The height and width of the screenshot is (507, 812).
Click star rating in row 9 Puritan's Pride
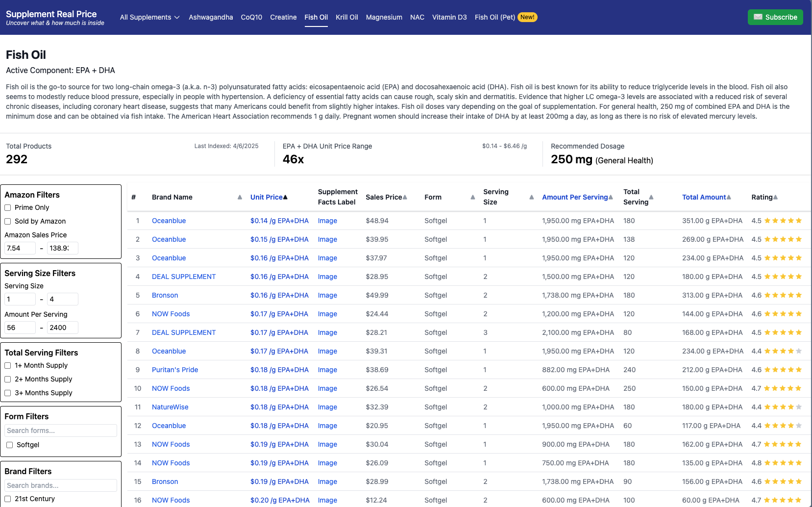coord(783,370)
